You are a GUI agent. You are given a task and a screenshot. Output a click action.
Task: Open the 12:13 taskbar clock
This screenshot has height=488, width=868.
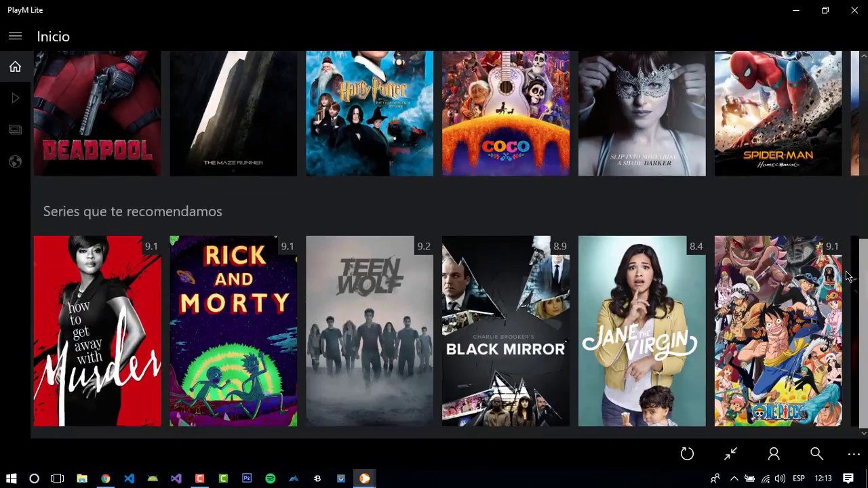tap(823, 479)
